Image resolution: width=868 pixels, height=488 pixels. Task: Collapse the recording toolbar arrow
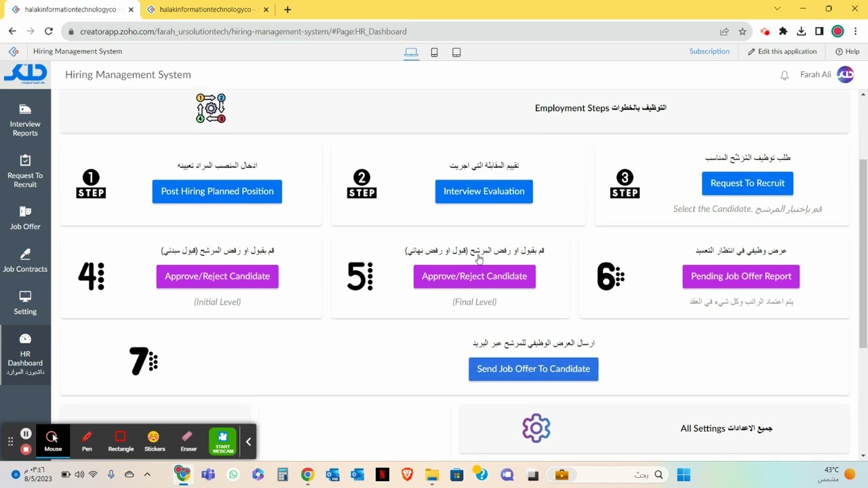tap(248, 442)
